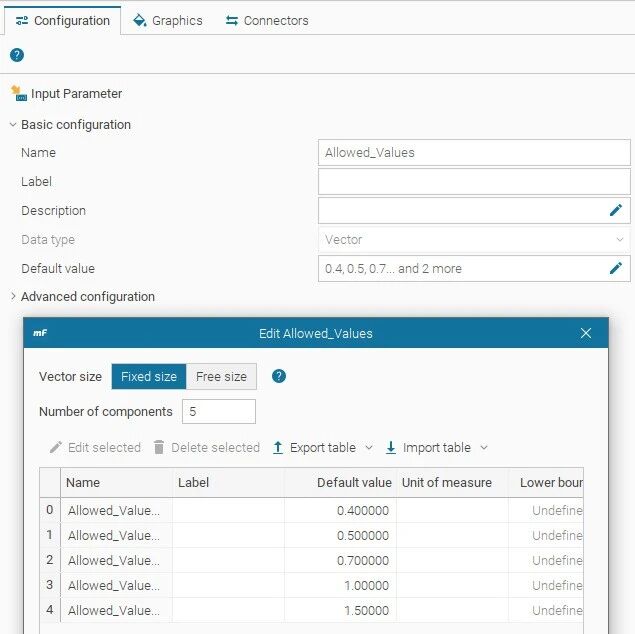Click the Input Parameter icon
635x634 pixels.
point(19,94)
